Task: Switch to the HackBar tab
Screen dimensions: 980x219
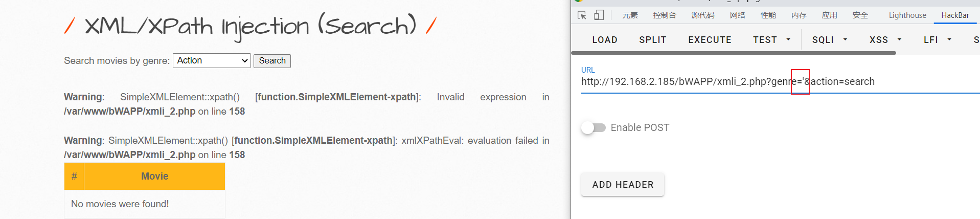Action: 955,15
